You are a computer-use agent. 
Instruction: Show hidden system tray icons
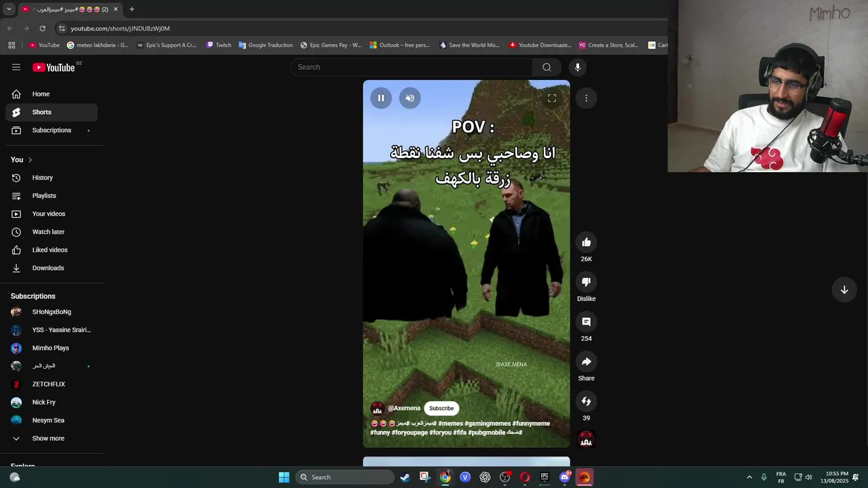749,477
